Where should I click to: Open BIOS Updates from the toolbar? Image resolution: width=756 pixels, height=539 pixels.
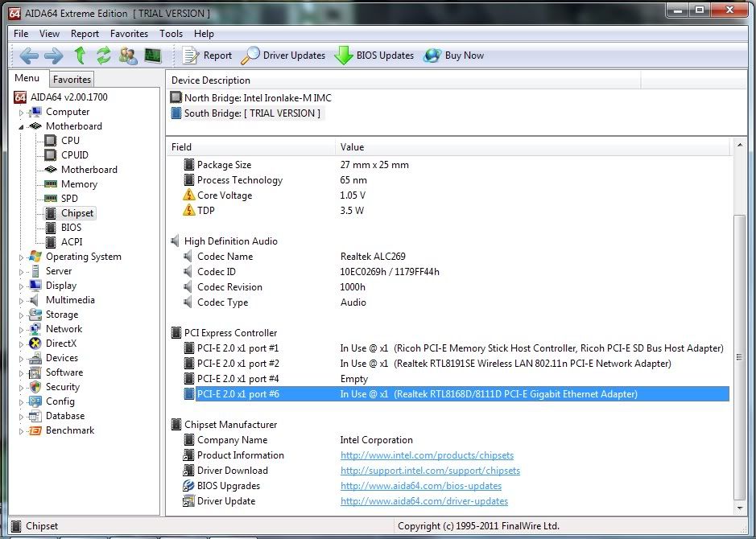point(374,56)
